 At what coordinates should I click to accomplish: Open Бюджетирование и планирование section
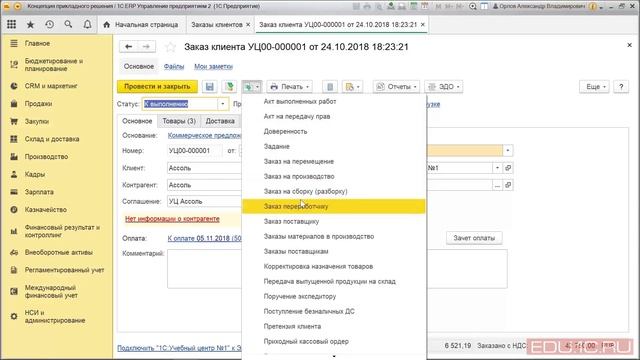click(56, 64)
